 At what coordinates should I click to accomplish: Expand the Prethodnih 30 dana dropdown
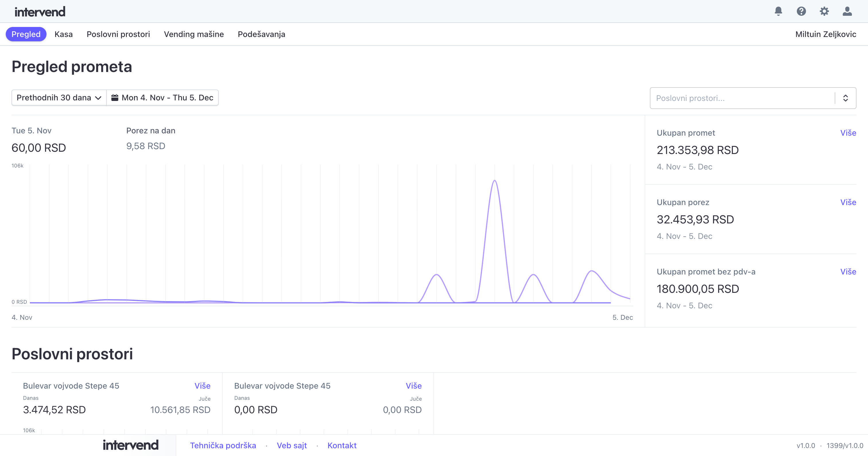tap(59, 98)
